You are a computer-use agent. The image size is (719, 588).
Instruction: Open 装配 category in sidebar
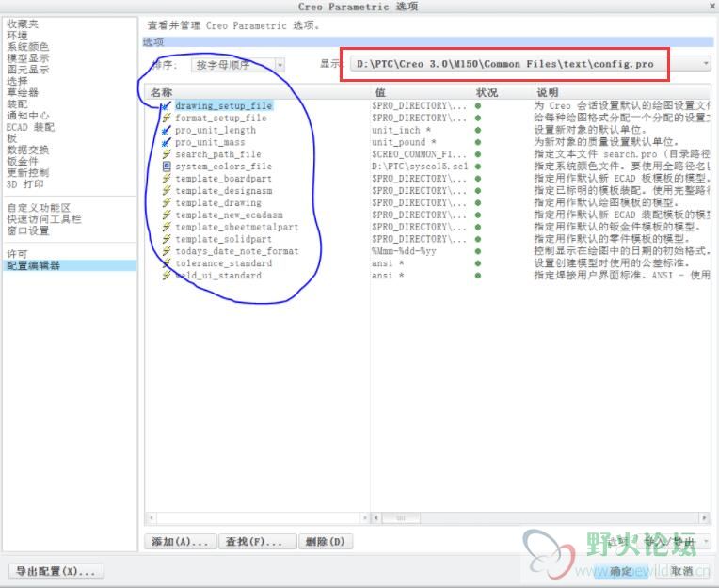(17, 104)
